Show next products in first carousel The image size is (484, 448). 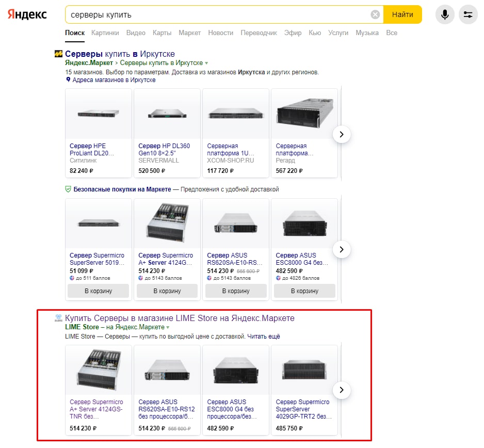[342, 134]
